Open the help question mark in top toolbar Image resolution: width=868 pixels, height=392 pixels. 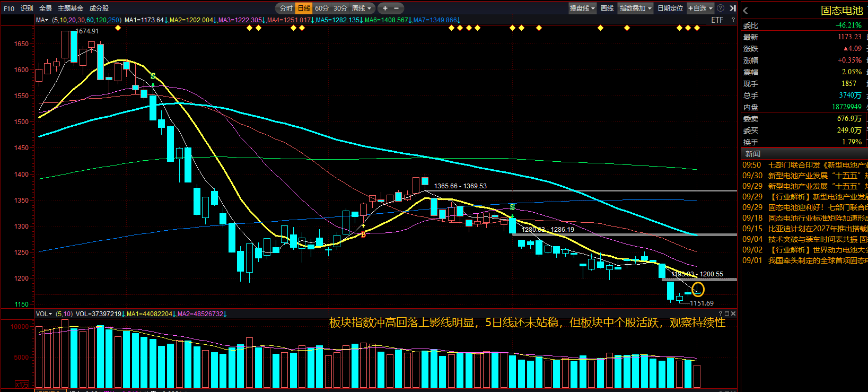(721, 8)
